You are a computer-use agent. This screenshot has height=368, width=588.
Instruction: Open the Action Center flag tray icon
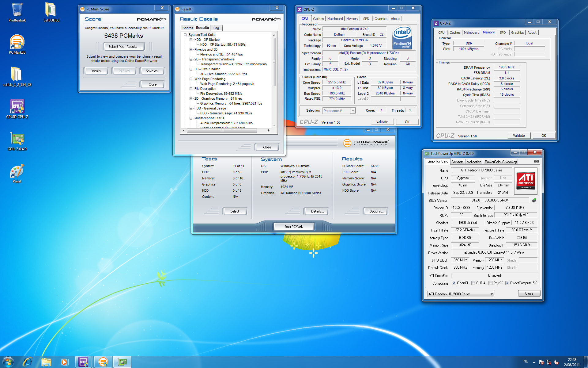point(541,362)
